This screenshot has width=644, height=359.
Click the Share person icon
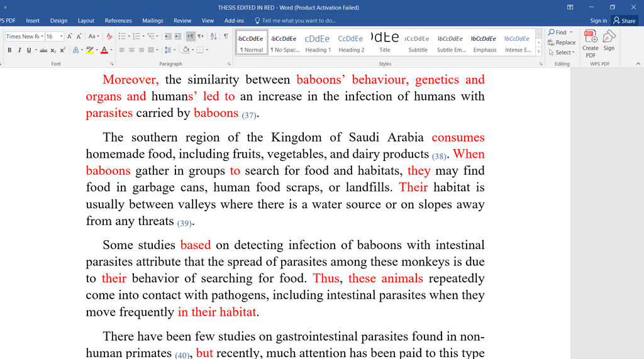[616, 21]
